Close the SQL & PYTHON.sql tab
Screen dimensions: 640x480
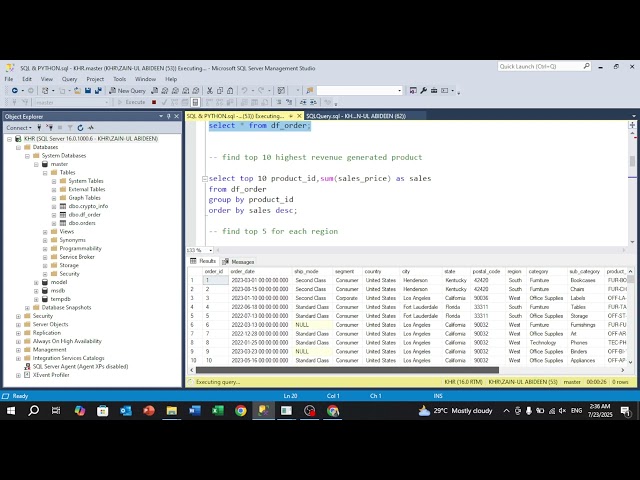coord(299,116)
